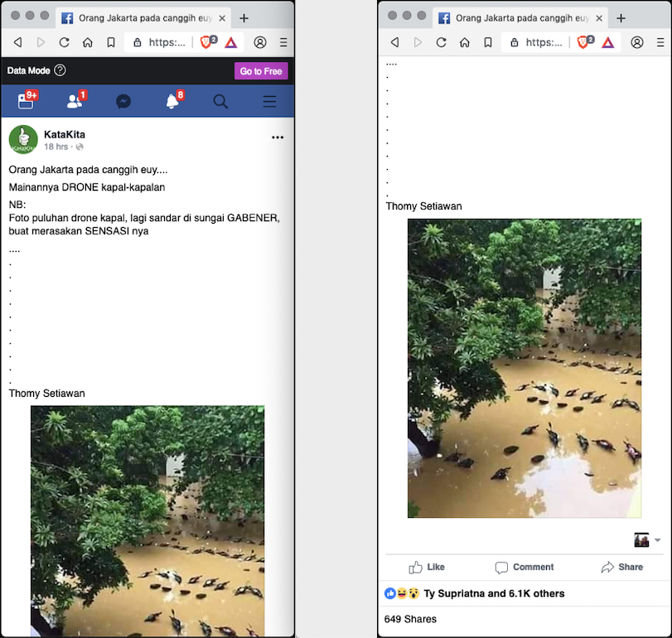Image resolution: width=672 pixels, height=638 pixels.
Task: Open Facebook notifications bell with 8 badge
Action: (x=172, y=101)
